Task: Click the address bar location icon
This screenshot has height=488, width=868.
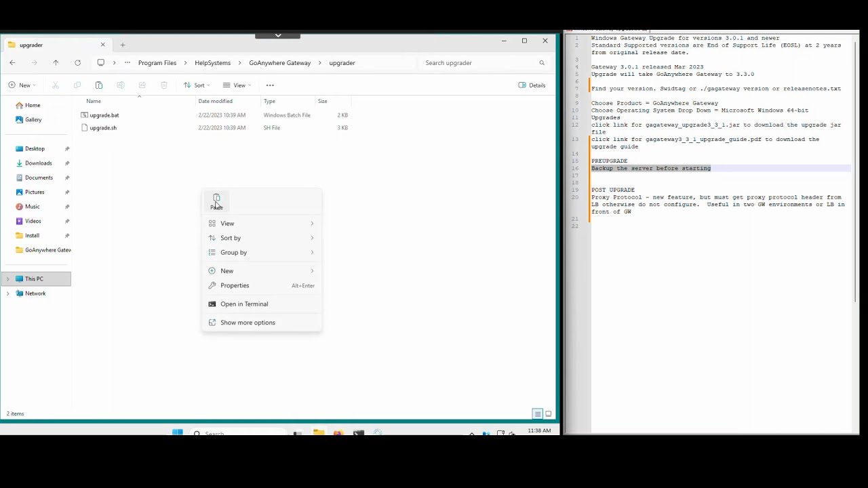Action: (x=100, y=63)
